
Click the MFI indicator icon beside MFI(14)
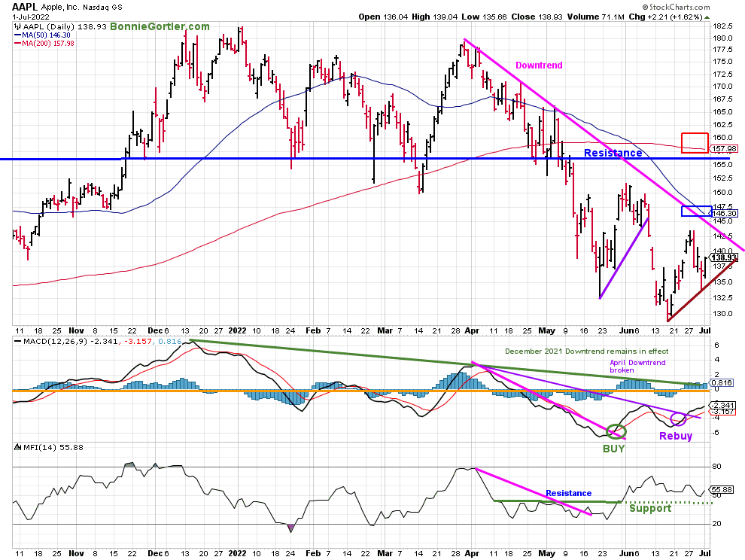pyautogui.click(x=18, y=447)
